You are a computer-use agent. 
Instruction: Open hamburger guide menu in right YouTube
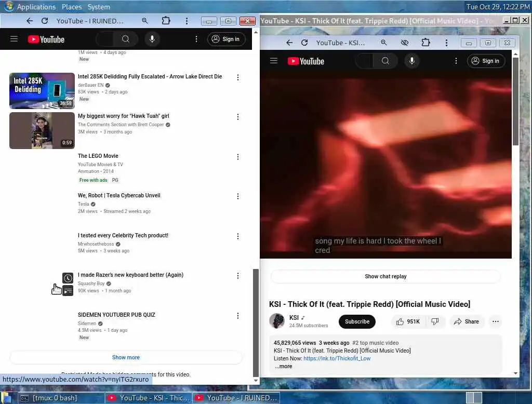click(x=274, y=61)
